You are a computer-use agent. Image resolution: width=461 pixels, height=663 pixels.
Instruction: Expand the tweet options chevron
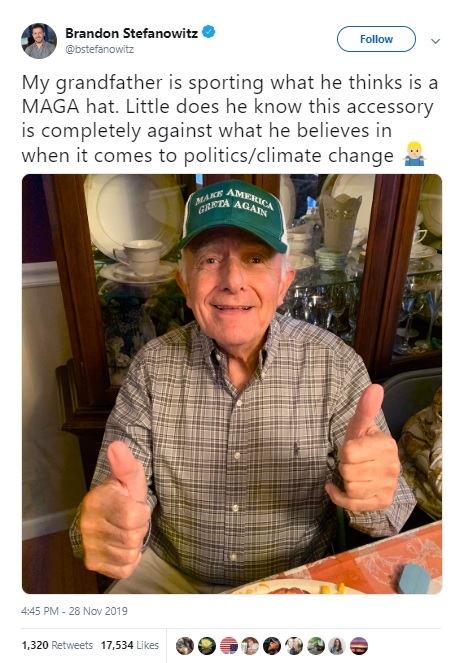(435, 41)
